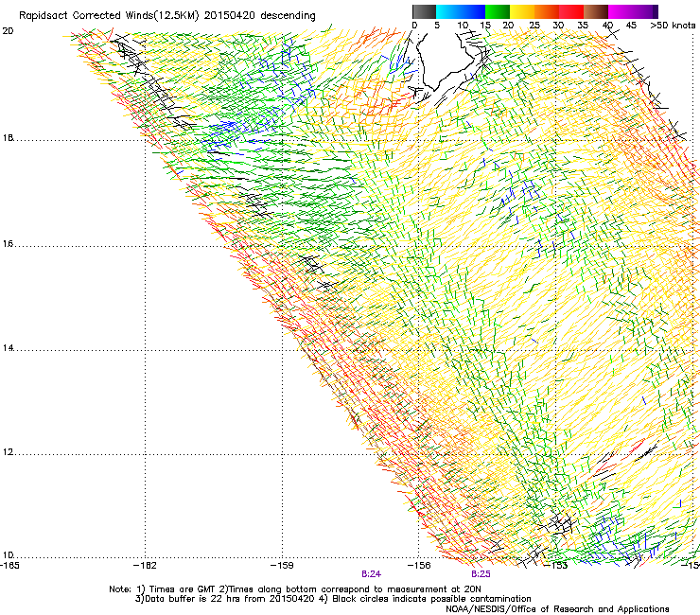
Task: Click the latitude axis label '16'
Action: pyautogui.click(x=8, y=244)
